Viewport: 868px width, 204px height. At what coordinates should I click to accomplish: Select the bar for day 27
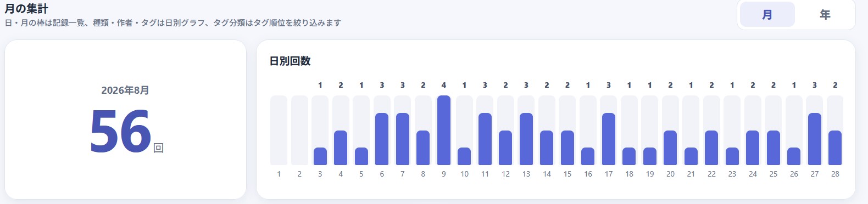point(815,130)
